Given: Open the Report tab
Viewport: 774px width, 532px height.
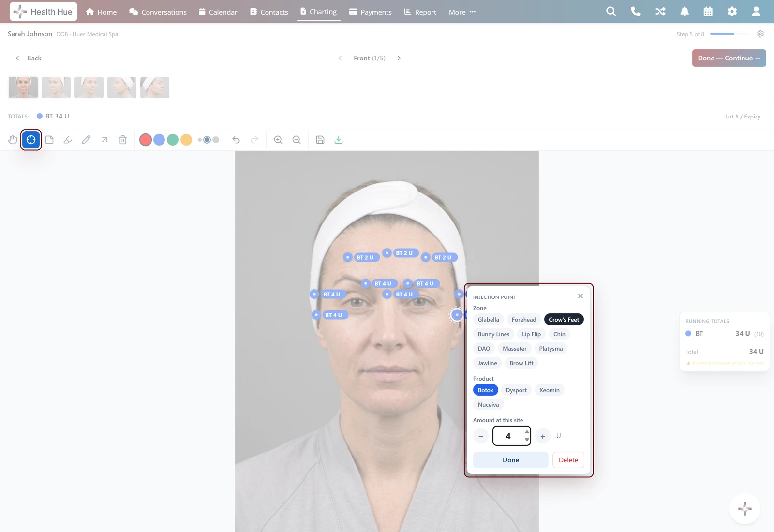Looking at the screenshot, I should 420,12.
